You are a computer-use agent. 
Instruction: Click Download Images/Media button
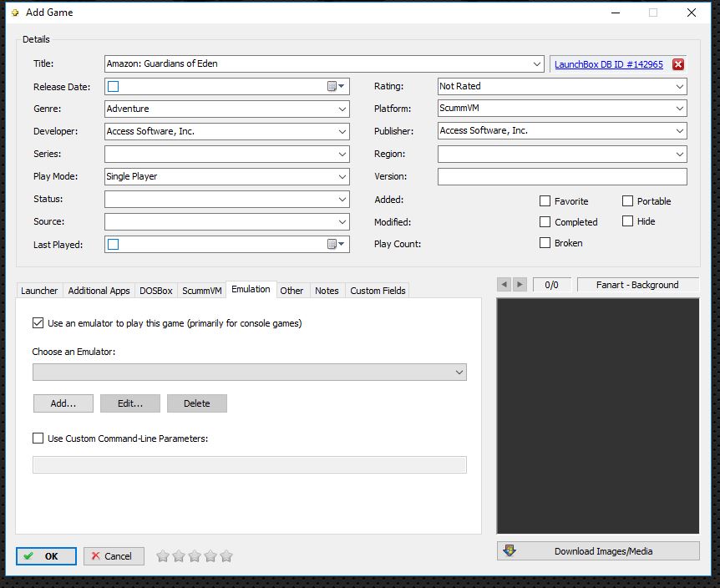[598, 551]
